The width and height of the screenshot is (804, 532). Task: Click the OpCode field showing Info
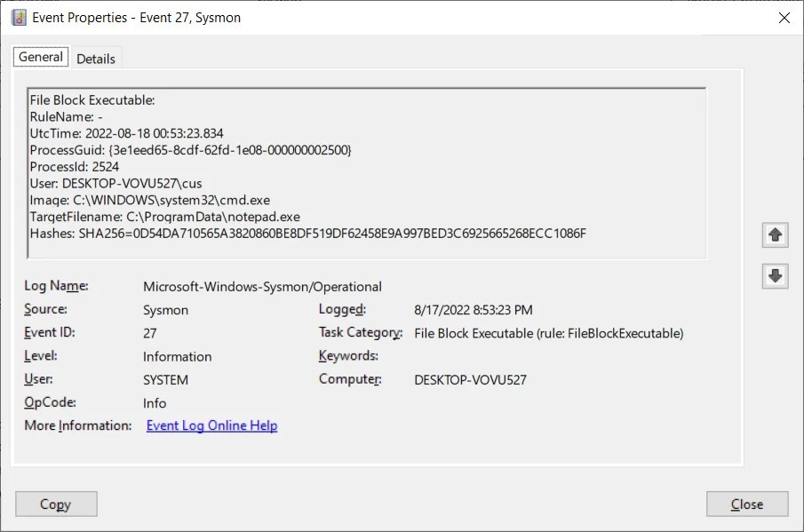point(155,402)
